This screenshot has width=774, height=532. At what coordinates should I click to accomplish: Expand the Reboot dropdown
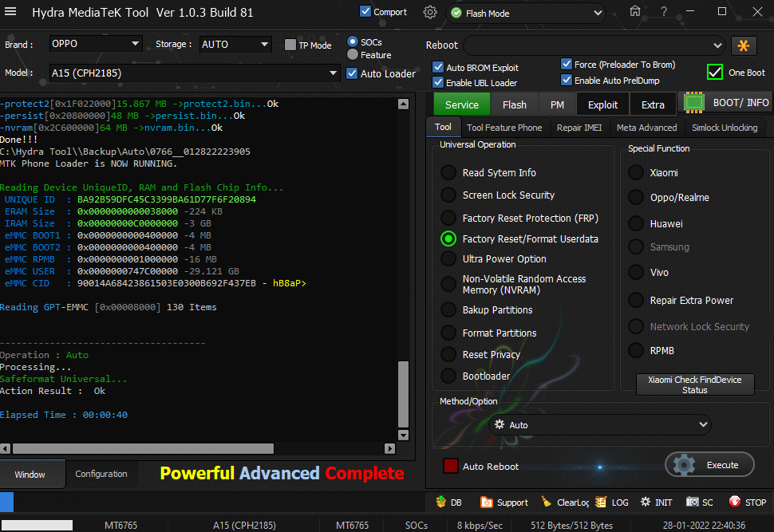[594, 45]
